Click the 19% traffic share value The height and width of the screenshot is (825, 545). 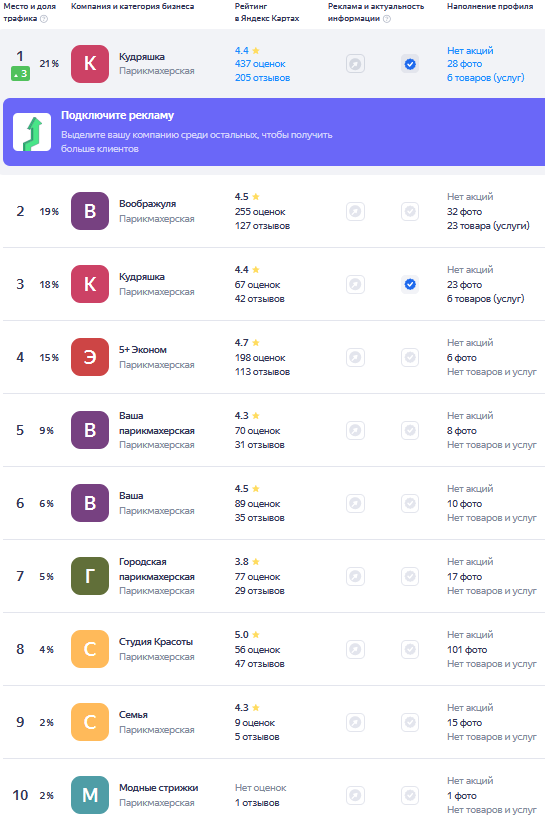[x=49, y=212]
